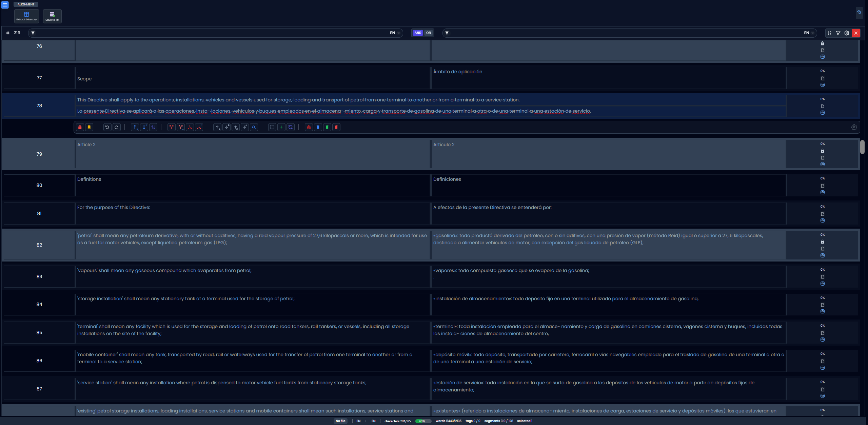
Task: Click the redo arrow in segment toolbar
Action: [x=116, y=127]
